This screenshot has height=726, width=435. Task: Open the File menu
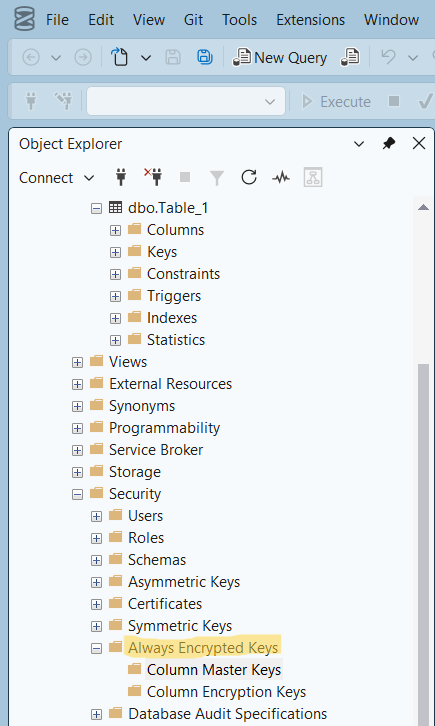click(x=57, y=20)
